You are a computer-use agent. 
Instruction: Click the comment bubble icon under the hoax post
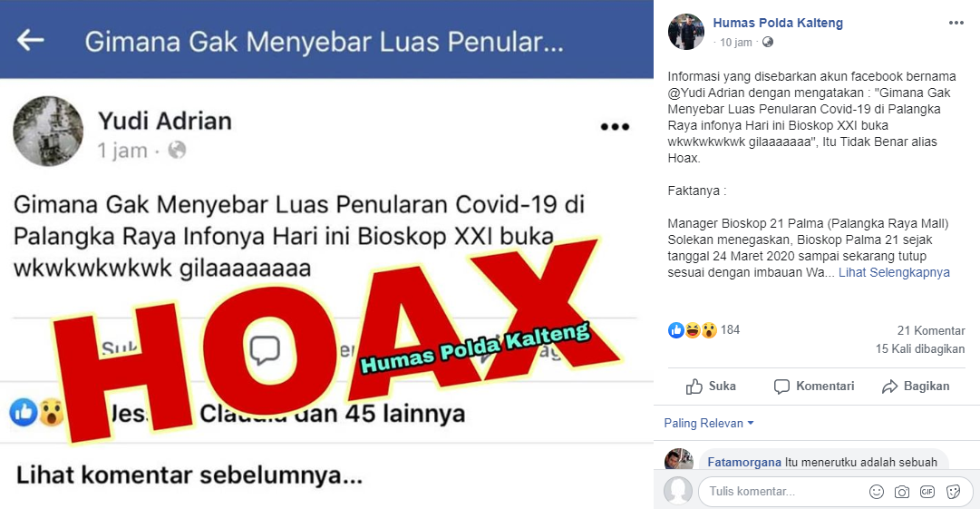tap(265, 351)
